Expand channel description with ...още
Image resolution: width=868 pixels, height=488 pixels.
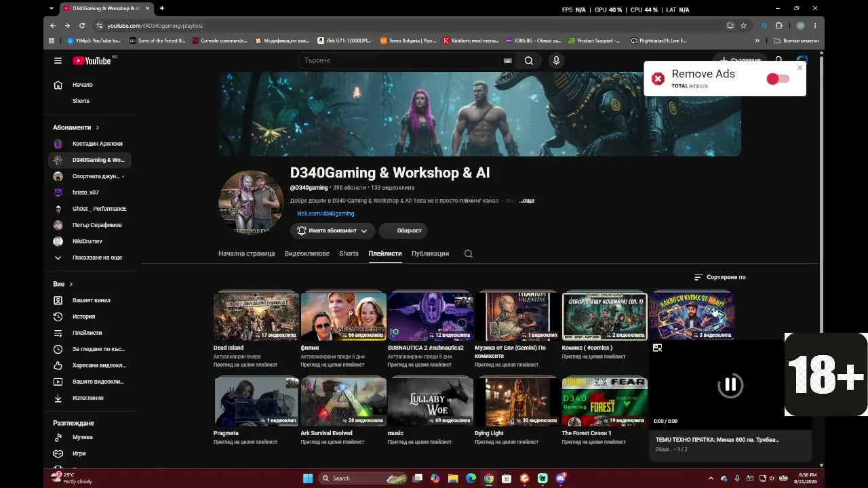coord(527,201)
